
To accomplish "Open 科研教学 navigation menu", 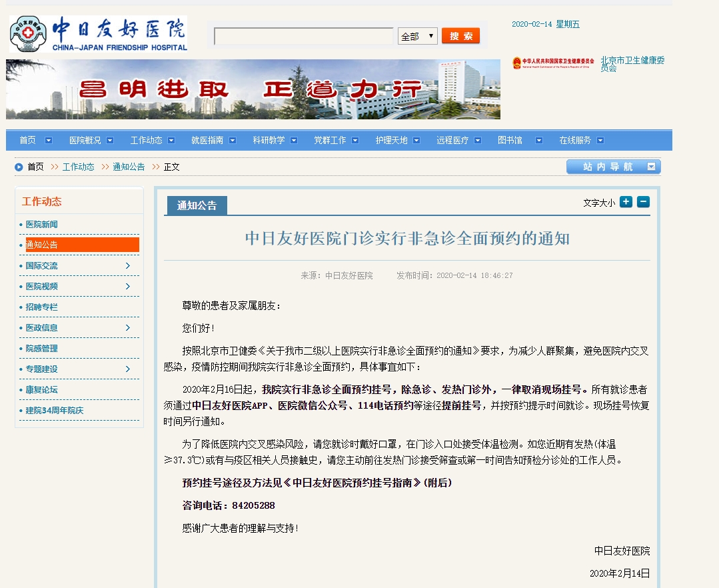I will tap(269, 141).
